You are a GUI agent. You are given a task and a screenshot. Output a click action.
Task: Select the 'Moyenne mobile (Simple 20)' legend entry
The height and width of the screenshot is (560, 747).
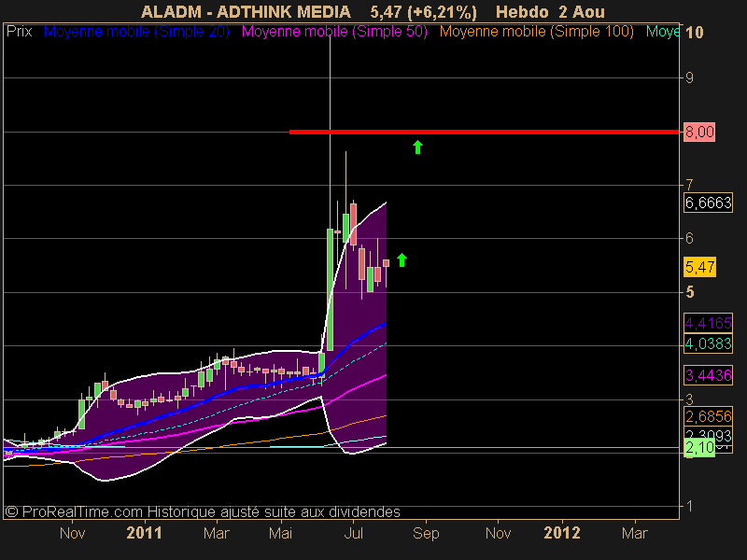[136, 32]
